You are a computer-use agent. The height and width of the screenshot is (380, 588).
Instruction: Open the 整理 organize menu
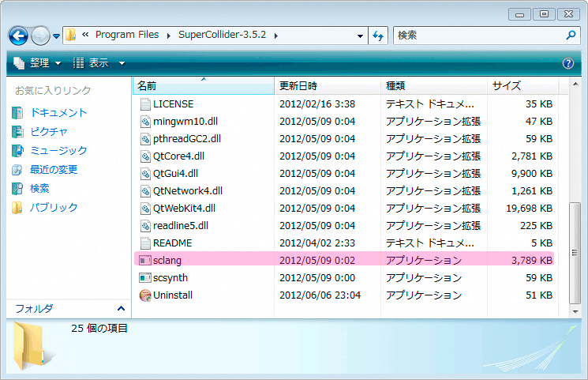pos(36,63)
